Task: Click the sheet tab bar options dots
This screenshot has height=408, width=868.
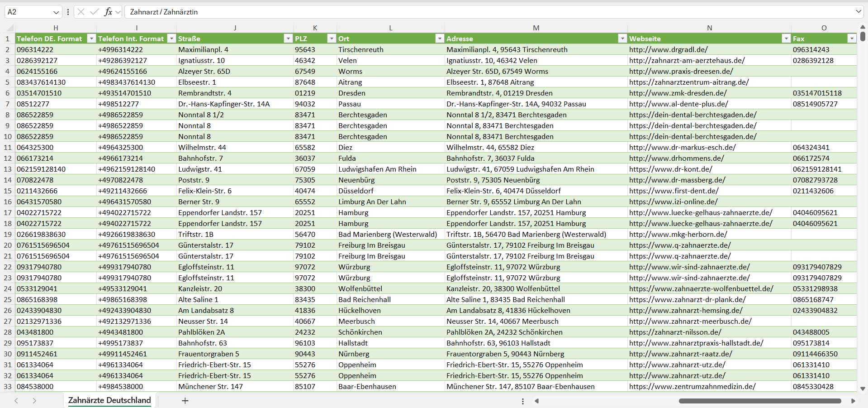Action: tap(523, 401)
